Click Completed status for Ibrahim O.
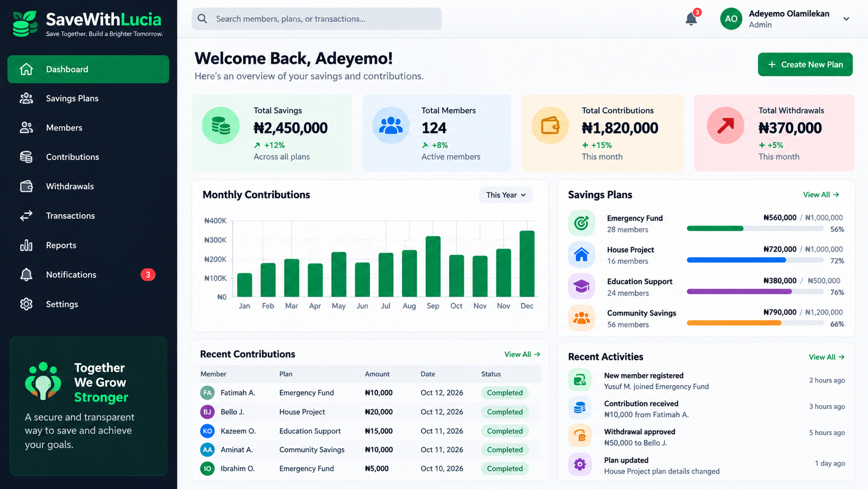 tap(505, 469)
